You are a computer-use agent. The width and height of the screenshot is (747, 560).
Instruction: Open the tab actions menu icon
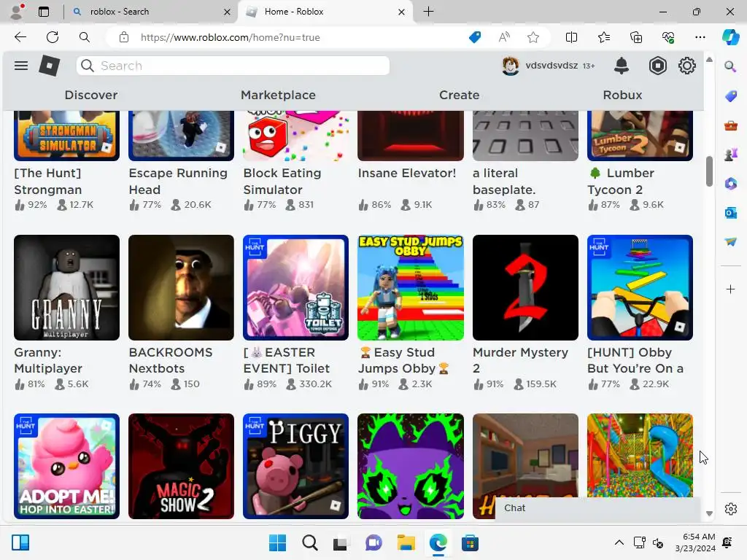pos(44,12)
